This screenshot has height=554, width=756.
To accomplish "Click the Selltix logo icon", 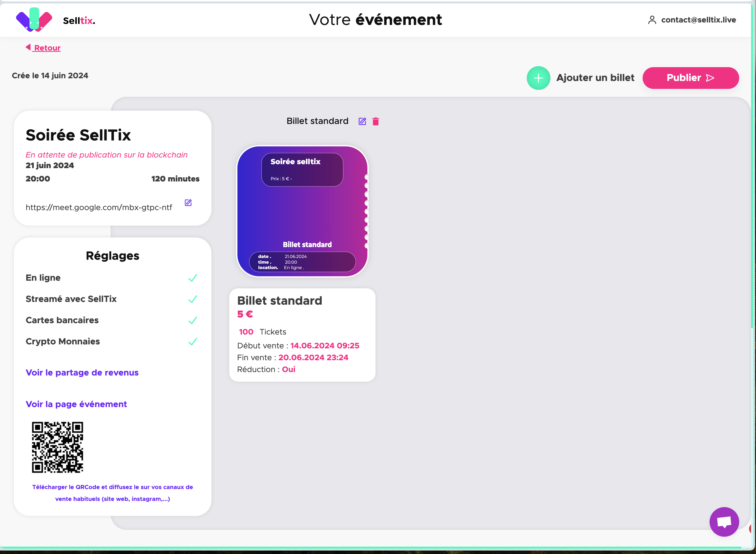I will (34, 20).
